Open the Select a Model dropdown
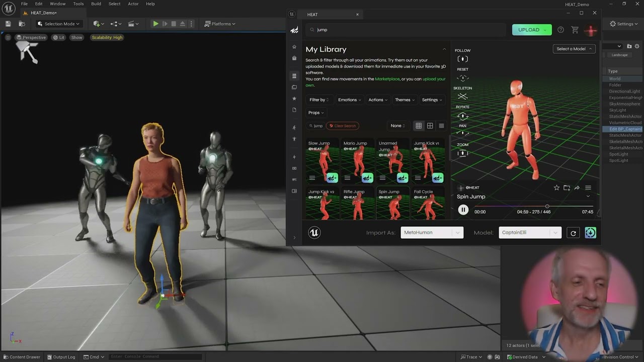644x362 pixels. 574,49
